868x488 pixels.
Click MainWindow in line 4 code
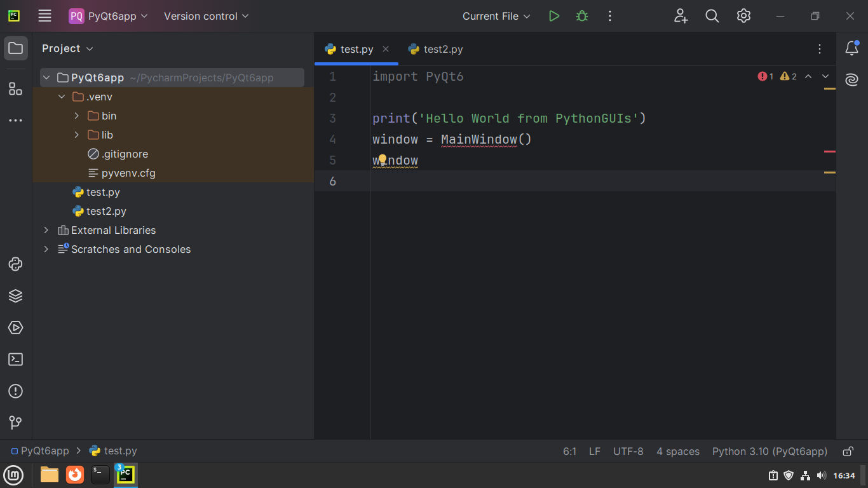pyautogui.click(x=479, y=139)
